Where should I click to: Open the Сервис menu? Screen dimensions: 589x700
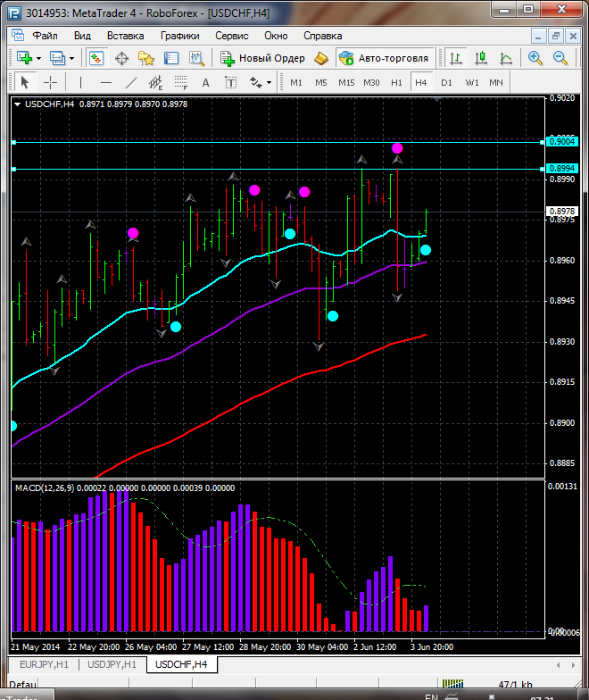(x=231, y=36)
